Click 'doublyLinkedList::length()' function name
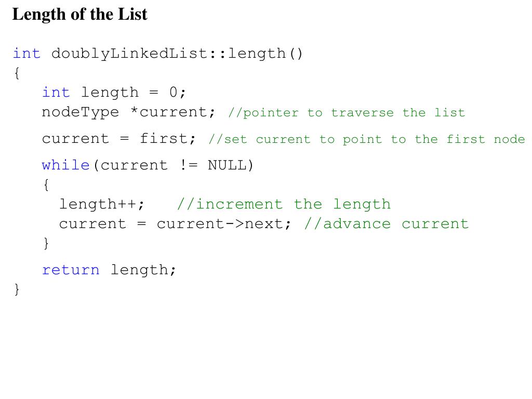The height and width of the screenshot is (399, 532). pos(177,54)
